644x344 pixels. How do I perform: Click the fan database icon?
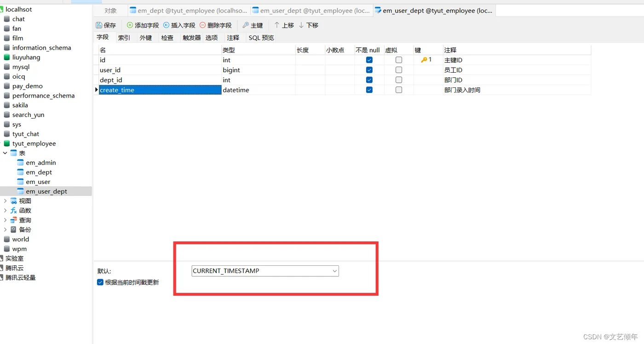coord(7,29)
